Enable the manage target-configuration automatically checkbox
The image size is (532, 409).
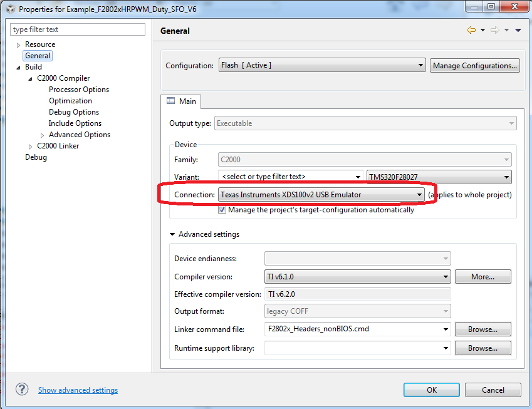click(x=222, y=210)
